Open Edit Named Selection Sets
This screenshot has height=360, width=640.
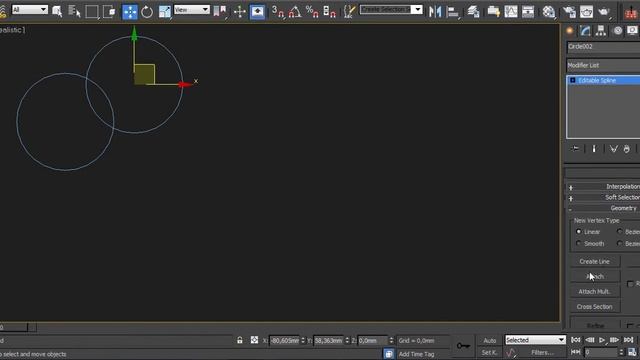pos(349,11)
